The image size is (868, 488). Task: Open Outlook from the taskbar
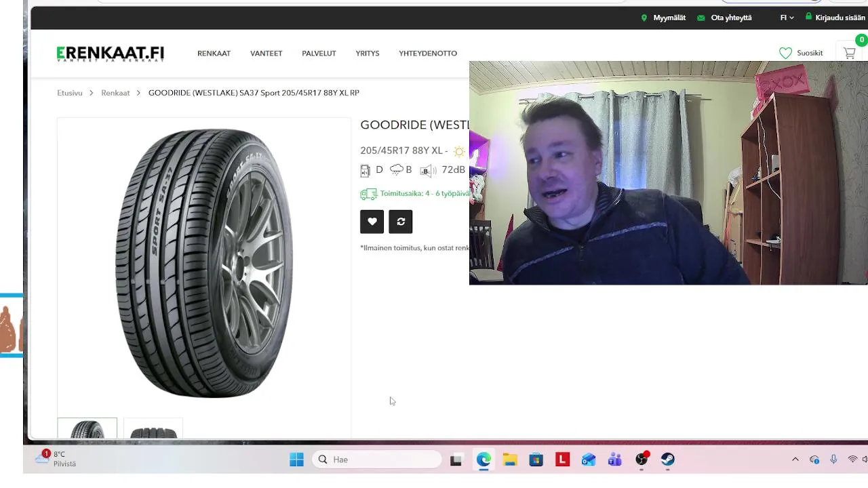coord(589,460)
